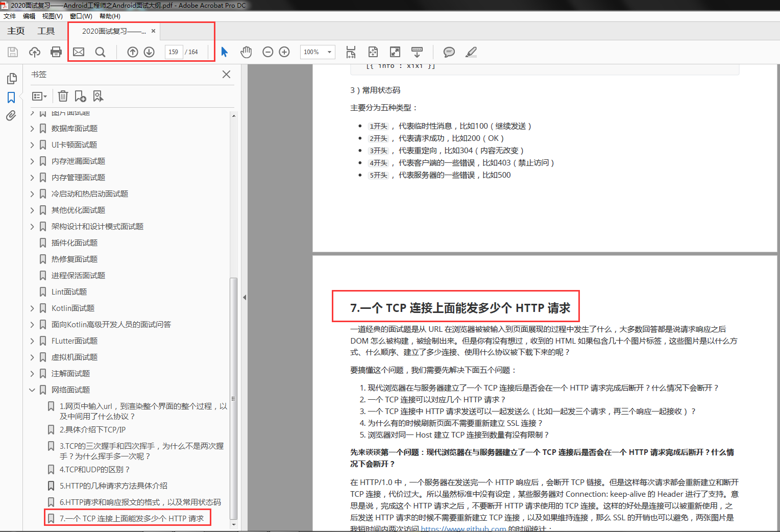Screen dimensions: 780x532
Task: Open bookmark 面向Kotlin高级开发人员的面试问答
Action: tap(111, 325)
